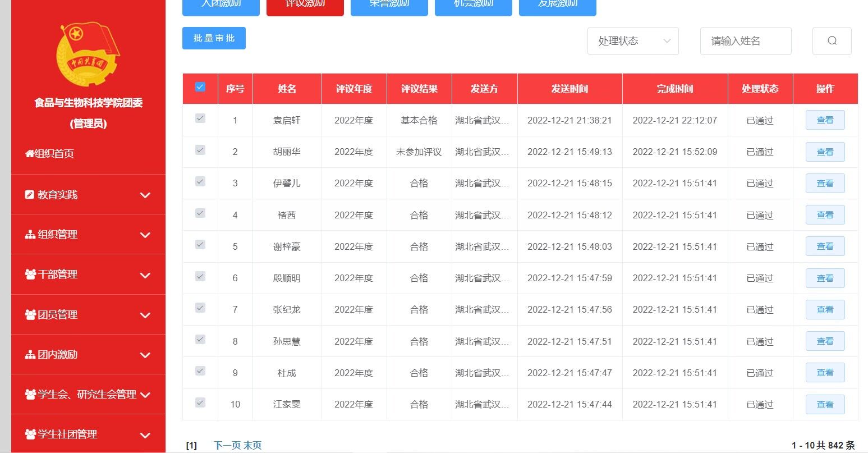Image resolution: width=868 pixels, height=453 pixels.
Task: Click 查看 button for 胡丽华 row
Action: [825, 152]
